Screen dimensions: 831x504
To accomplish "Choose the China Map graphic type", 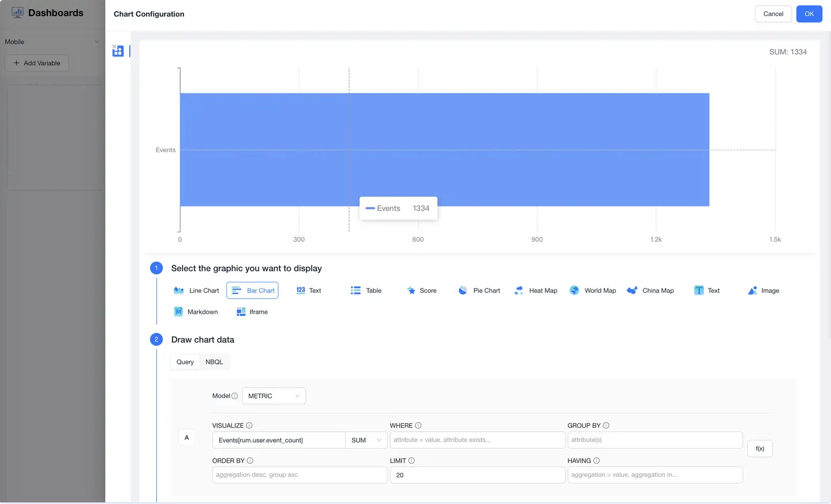I will [x=650, y=291].
